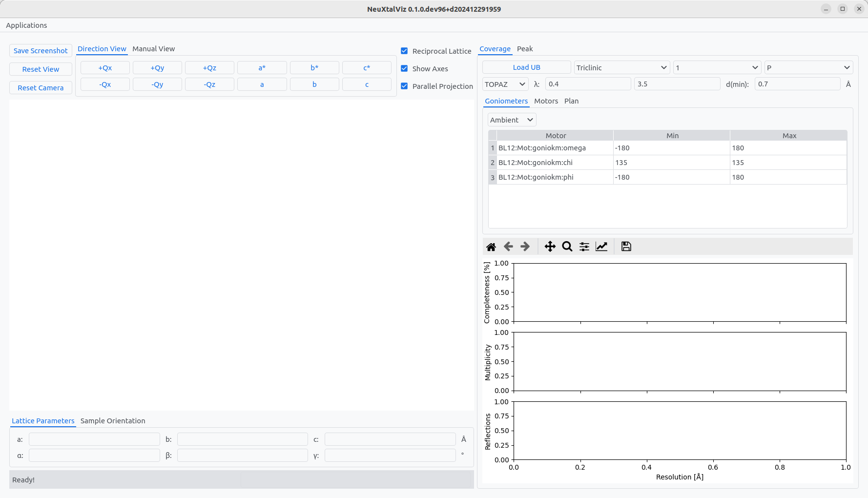The height and width of the screenshot is (498, 868).
Task: Open the Sample Orientation tab
Action: 113,421
